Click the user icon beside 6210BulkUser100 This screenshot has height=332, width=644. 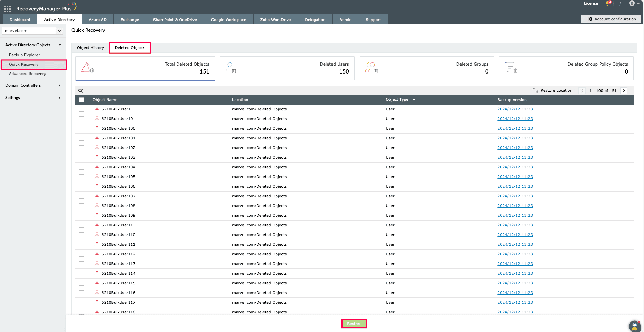point(97,128)
